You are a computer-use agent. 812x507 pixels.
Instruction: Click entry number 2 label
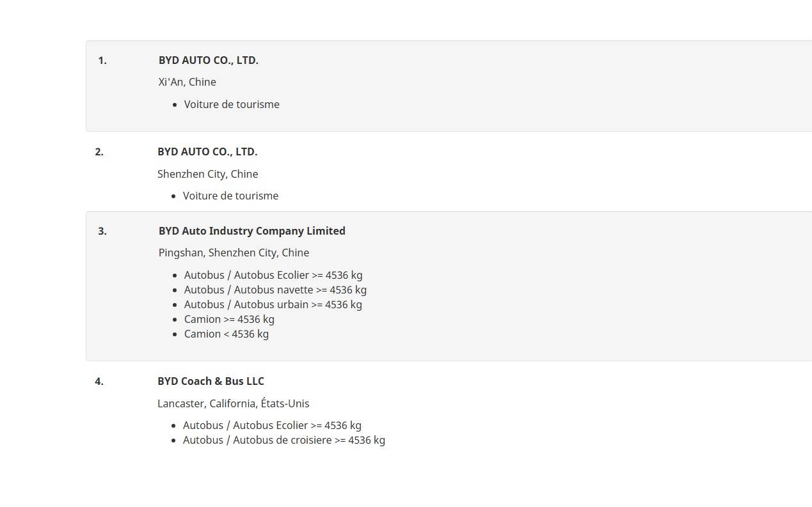(99, 152)
